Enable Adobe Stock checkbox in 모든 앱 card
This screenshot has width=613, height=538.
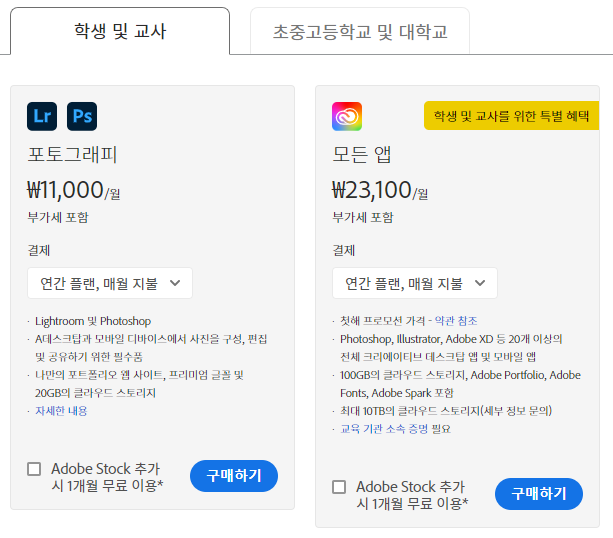click(x=339, y=487)
